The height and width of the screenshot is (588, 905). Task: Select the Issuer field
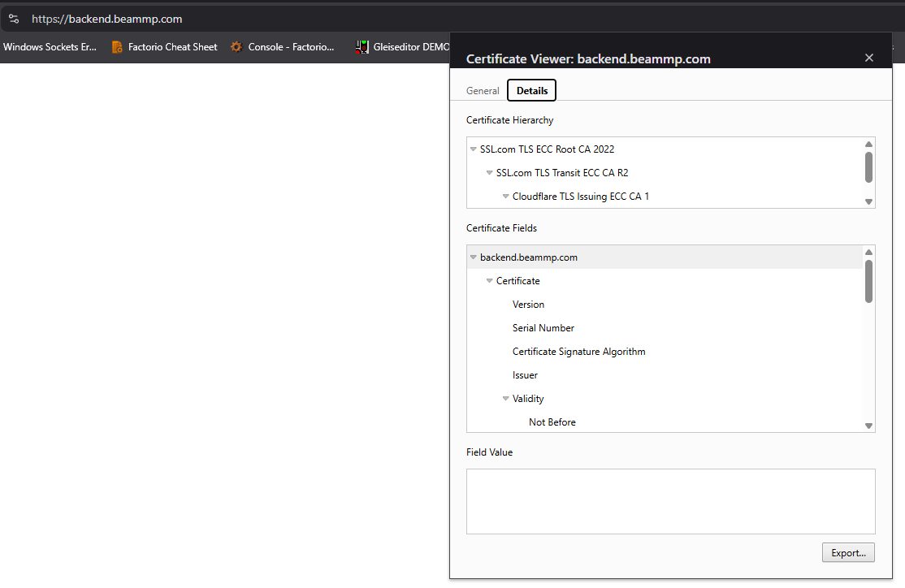coord(525,376)
